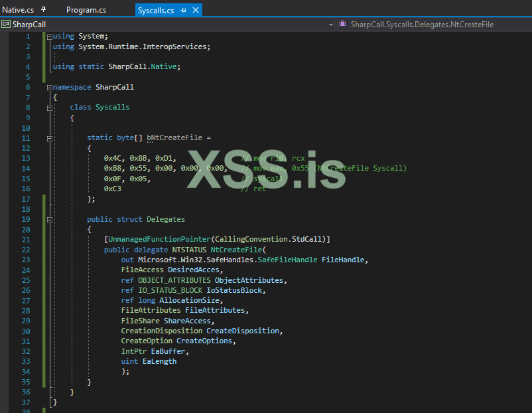
Task: Click the 'SafeFileHandle' type on line 23
Action: coord(287,260)
